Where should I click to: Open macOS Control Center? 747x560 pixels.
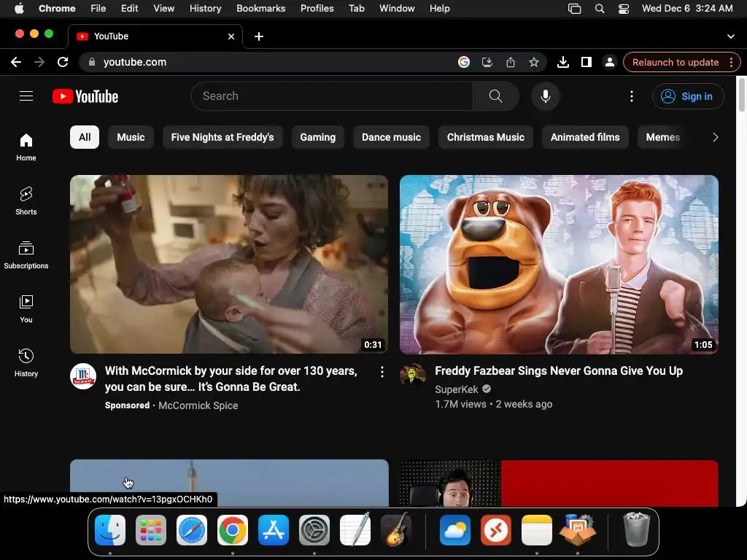(623, 9)
